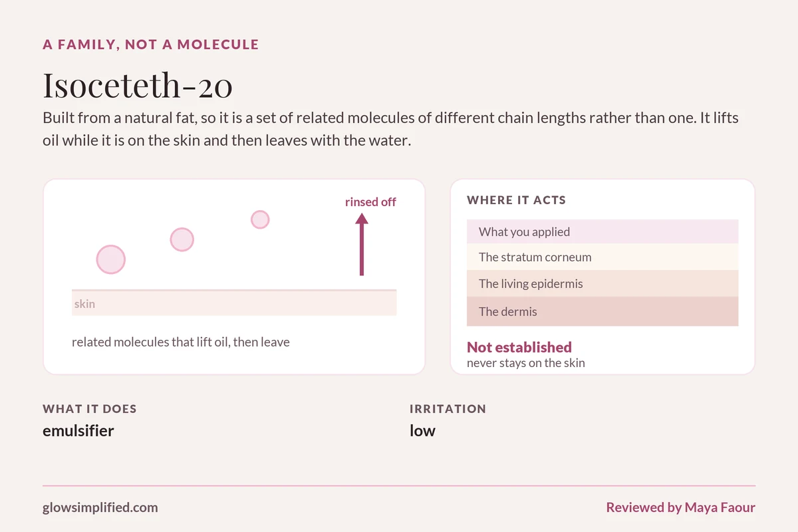This screenshot has height=532, width=798.
Task: Click the 'Not established' status text
Action: point(519,347)
